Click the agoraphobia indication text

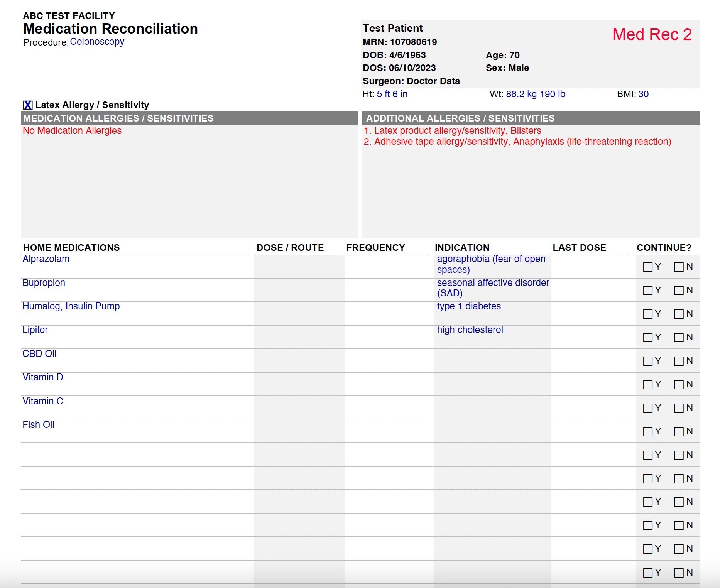click(491, 264)
